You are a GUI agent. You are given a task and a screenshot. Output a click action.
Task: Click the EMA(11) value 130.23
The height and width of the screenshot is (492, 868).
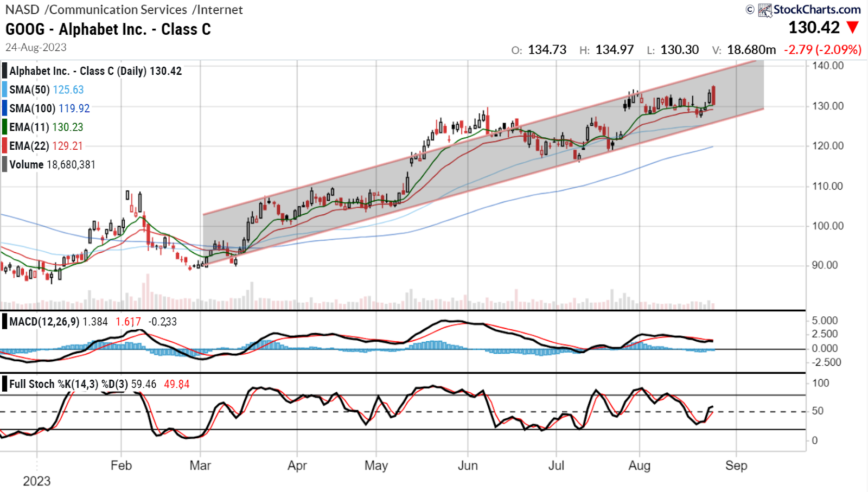[68, 127]
